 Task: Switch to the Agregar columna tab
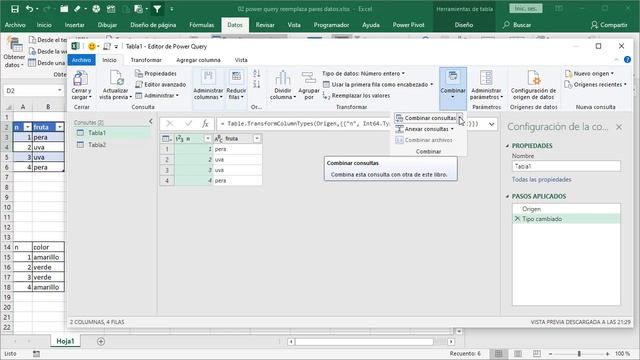(x=198, y=60)
